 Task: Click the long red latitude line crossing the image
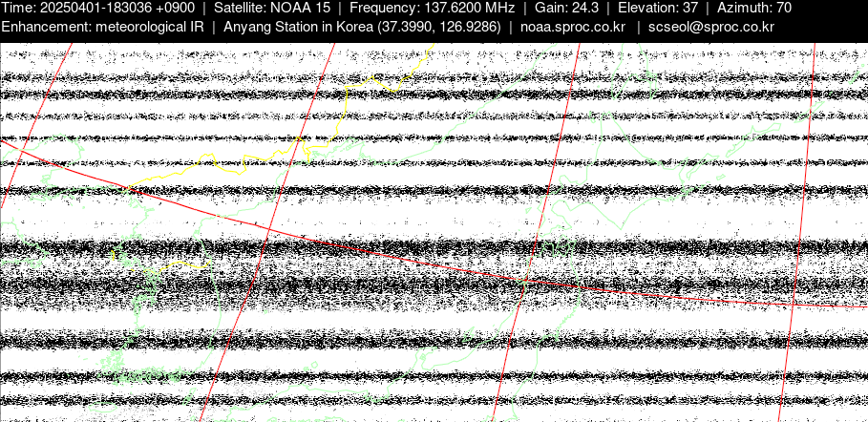[x=382, y=254]
